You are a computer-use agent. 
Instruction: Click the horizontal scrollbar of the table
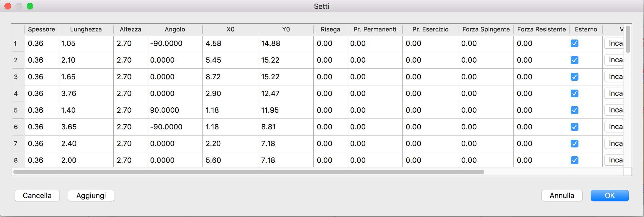click(x=249, y=172)
